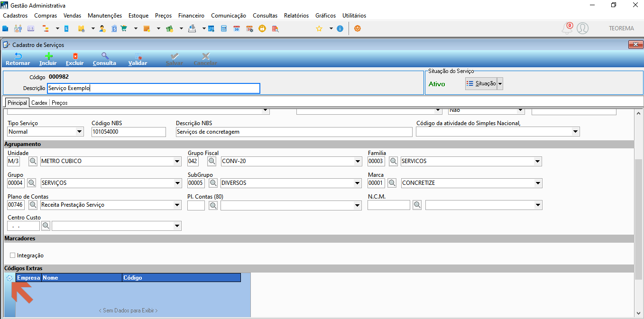Open the Plano de Contas lookup magnifier

[x=33, y=205]
